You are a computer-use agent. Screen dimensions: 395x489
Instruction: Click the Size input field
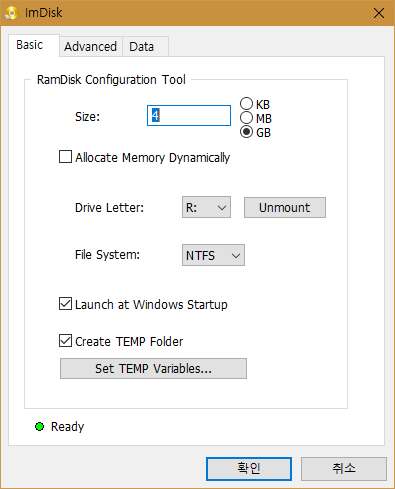pos(189,115)
